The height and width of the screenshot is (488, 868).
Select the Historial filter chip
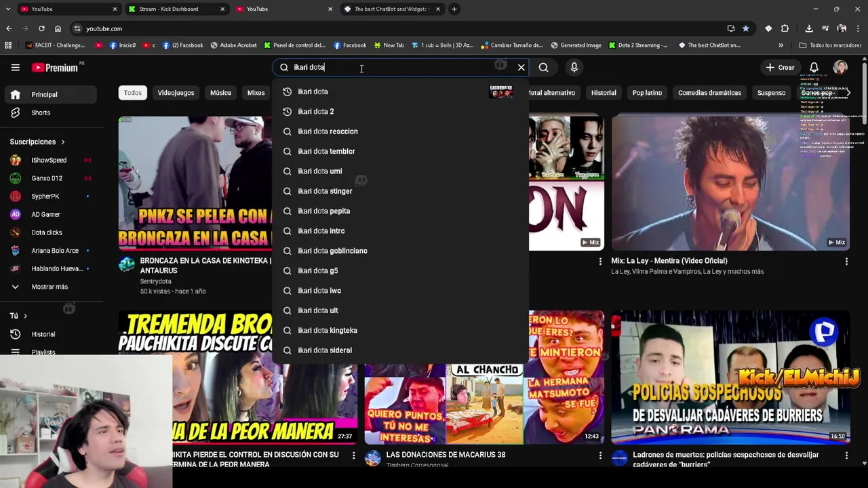click(604, 93)
